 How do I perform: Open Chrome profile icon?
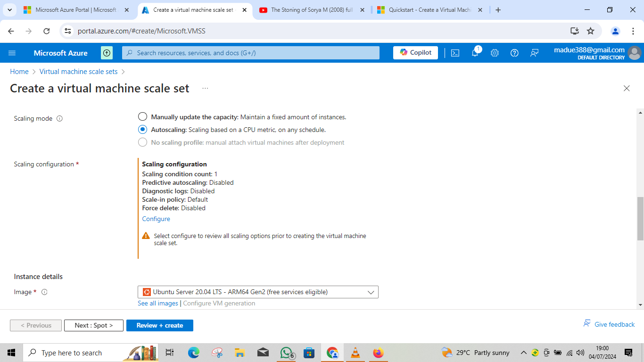tap(615, 31)
